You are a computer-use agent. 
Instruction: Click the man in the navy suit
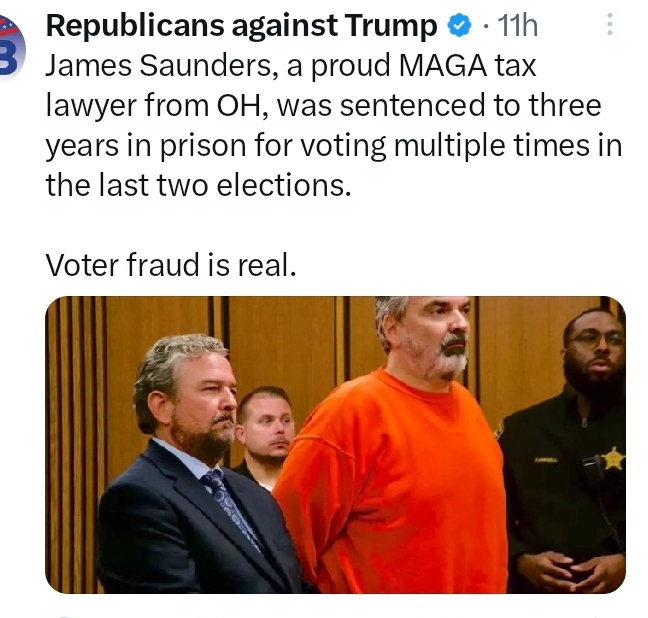[x=194, y=467]
